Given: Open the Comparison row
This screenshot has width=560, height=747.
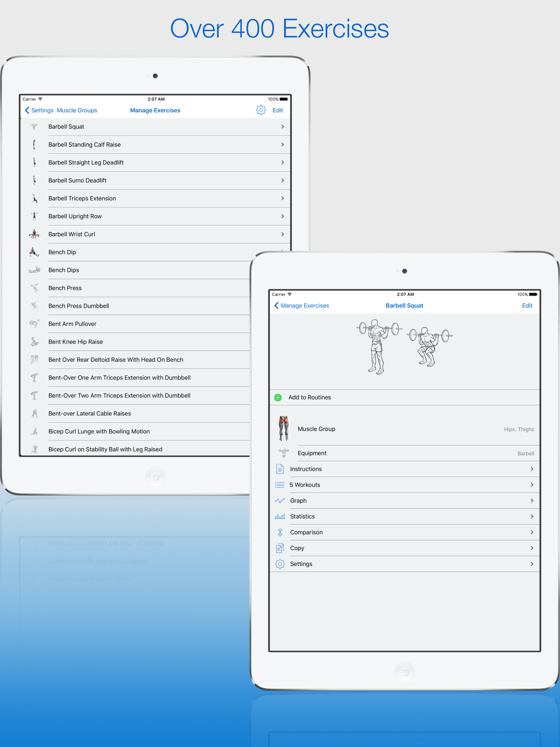Looking at the screenshot, I should click(x=404, y=532).
